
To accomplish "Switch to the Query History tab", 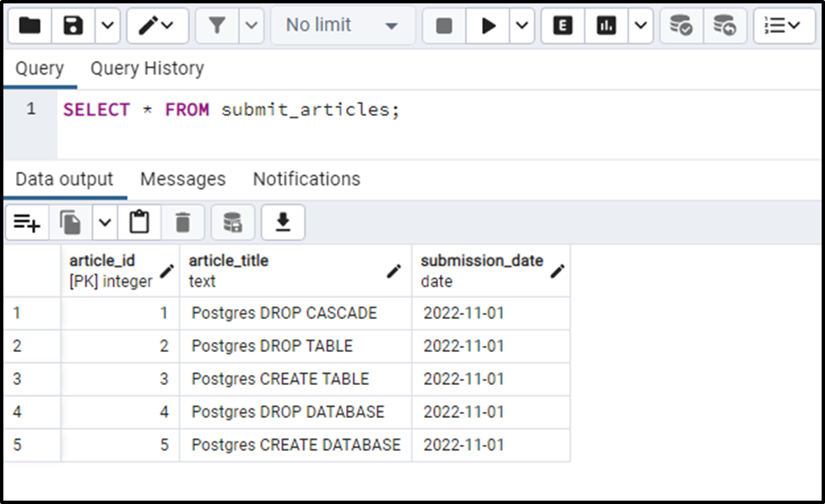I will pyautogui.click(x=147, y=68).
